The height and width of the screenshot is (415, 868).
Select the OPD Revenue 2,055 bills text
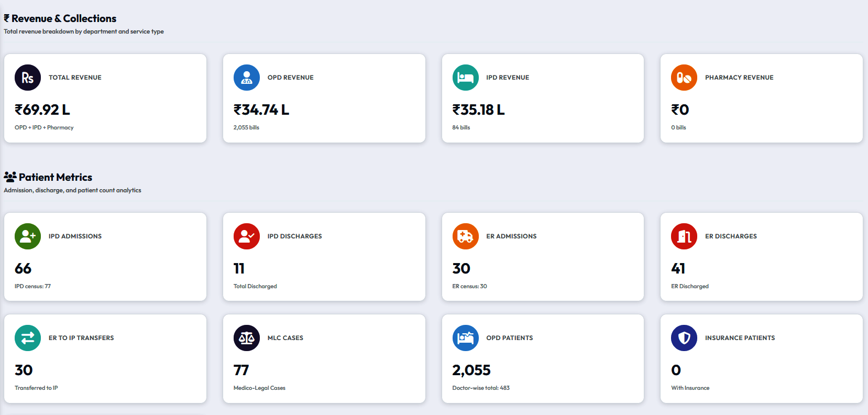pyautogui.click(x=246, y=127)
